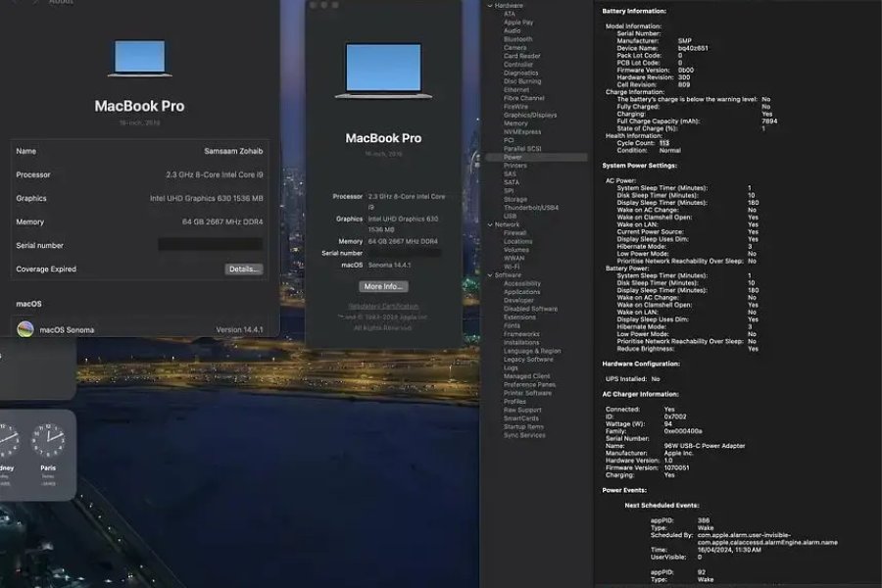Select SATA in the sidebar
The height and width of the screenshot is (588, 882).
click(512, 183)
